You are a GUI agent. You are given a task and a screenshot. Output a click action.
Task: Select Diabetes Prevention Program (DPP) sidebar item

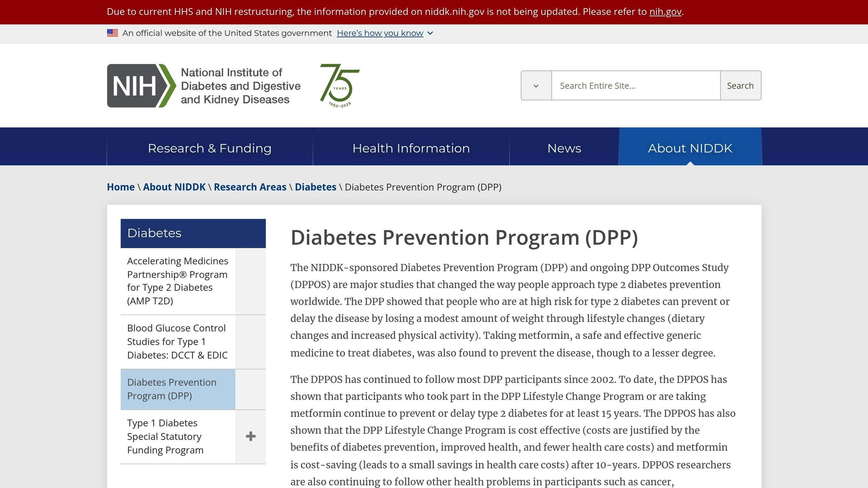(x=178, y=389)
